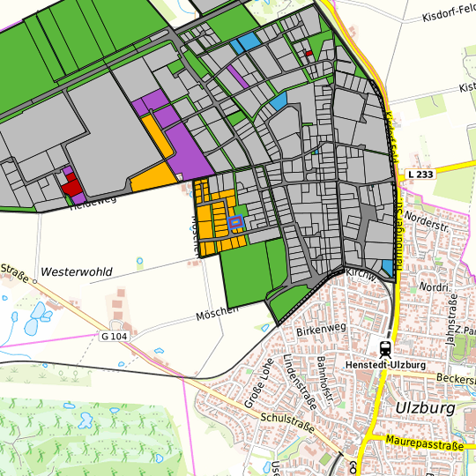This screenshot has width=476, height=476.
Task: Select the tall narrow orange parcel beside purple area
Action: click(157, 136)
